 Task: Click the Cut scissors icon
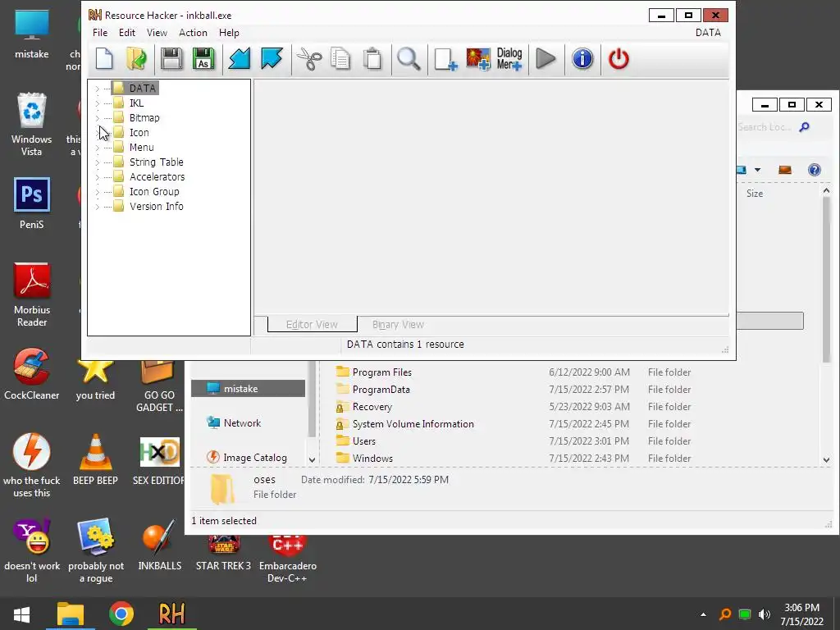tap(309, 58)
